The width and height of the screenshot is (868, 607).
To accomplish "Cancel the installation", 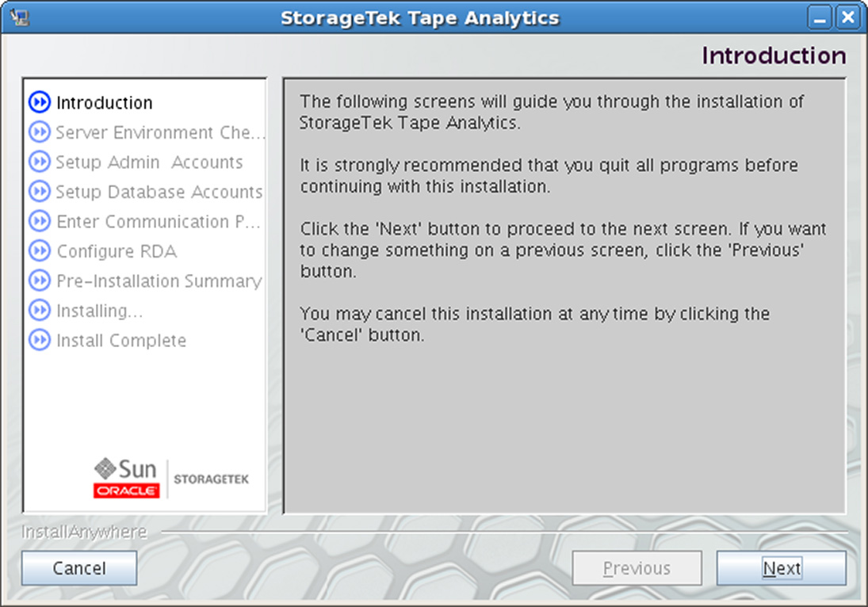I will pyautogui.click(x=79, y=568).
